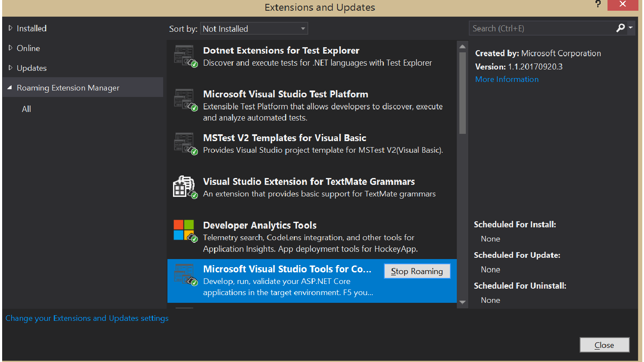This screenshot has width=644, height=362.
Task: Click the Stop Roaming button
Action: tap(417, 271)
